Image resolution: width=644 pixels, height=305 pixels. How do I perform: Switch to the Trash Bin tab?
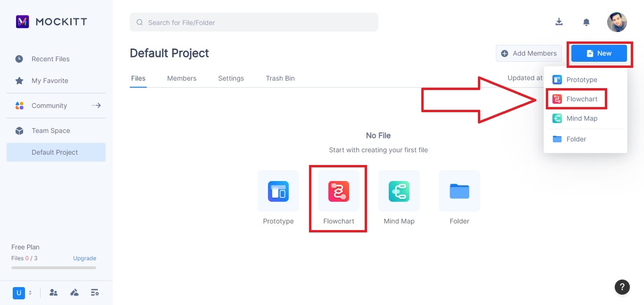[x=280, y=78]
